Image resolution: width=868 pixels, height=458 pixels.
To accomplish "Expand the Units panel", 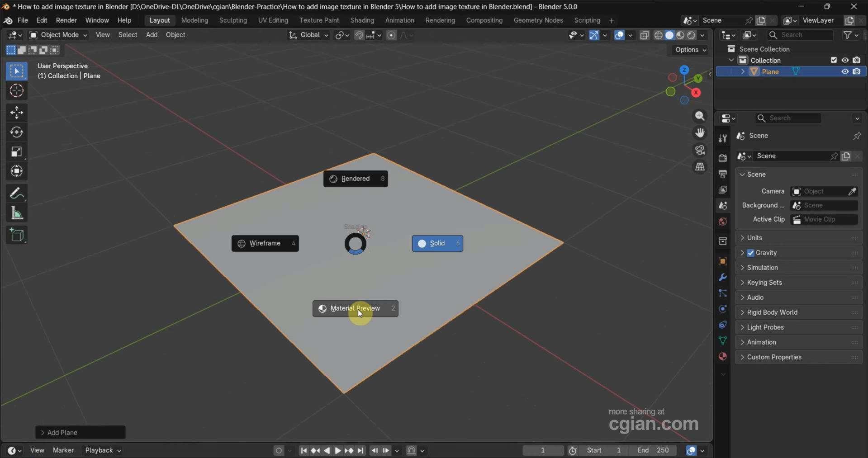I will click(799, 238).
